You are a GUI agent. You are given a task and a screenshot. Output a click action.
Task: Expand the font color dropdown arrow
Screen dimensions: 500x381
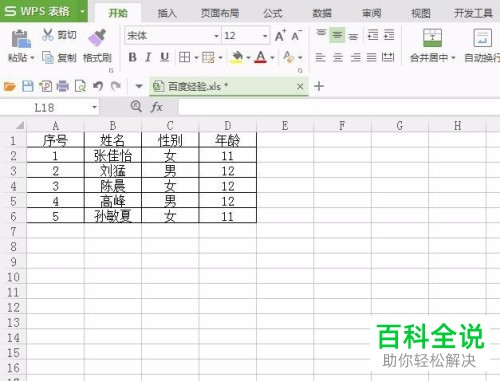point(272,58)
